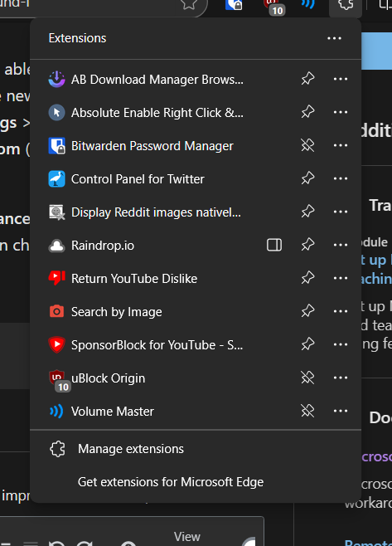This screenshot has height=546, width=392.
Task: Click uBlock Origin toolbar icon with badge
Action: click(x=274, y=7)
